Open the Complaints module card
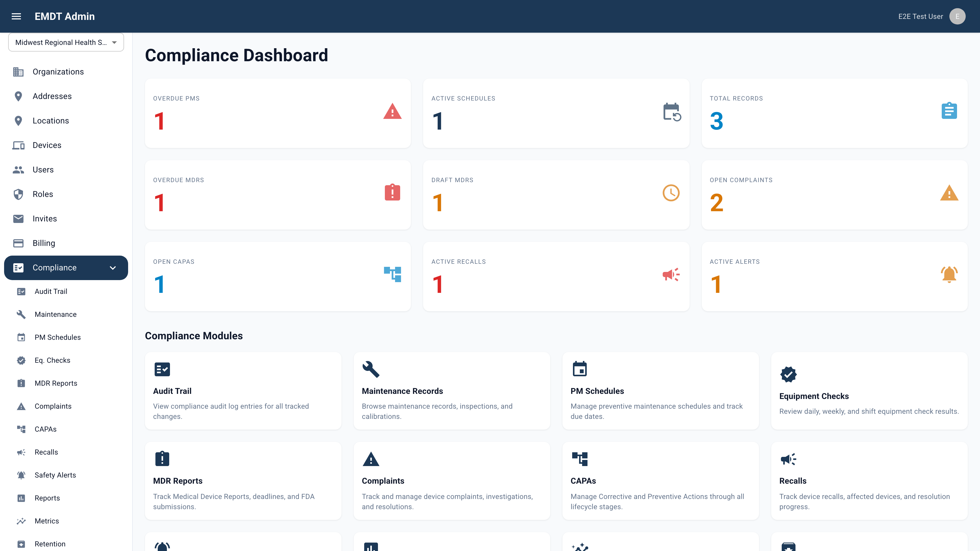Viewport: 980px width, 551px height. point(452,481)
